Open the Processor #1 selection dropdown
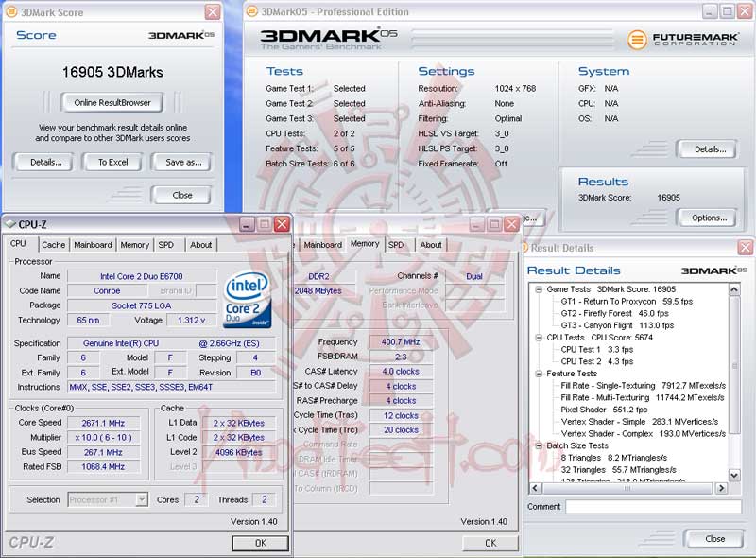This screenshot has width=756, height=558. 141,499
